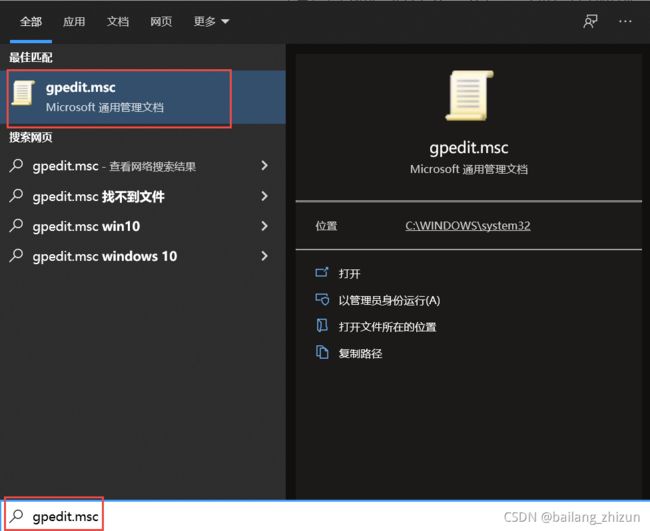Expand the win10 suggestion chevron
The height and width of the screenshot is (531, 650).
[264, 226]
